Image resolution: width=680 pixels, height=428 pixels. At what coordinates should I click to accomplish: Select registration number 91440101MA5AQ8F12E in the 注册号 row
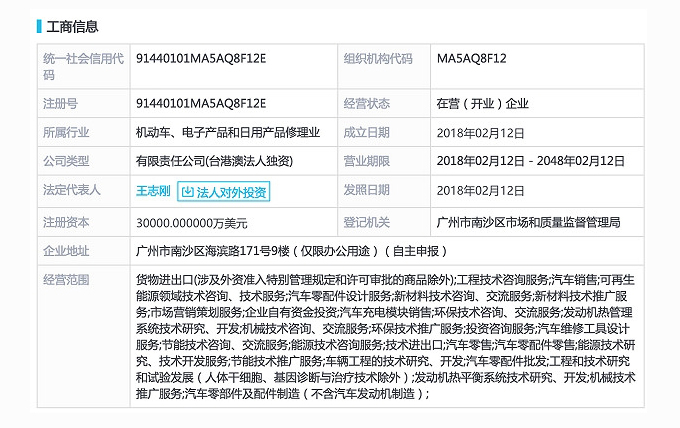pyautogui.click(x=201, y=104)
